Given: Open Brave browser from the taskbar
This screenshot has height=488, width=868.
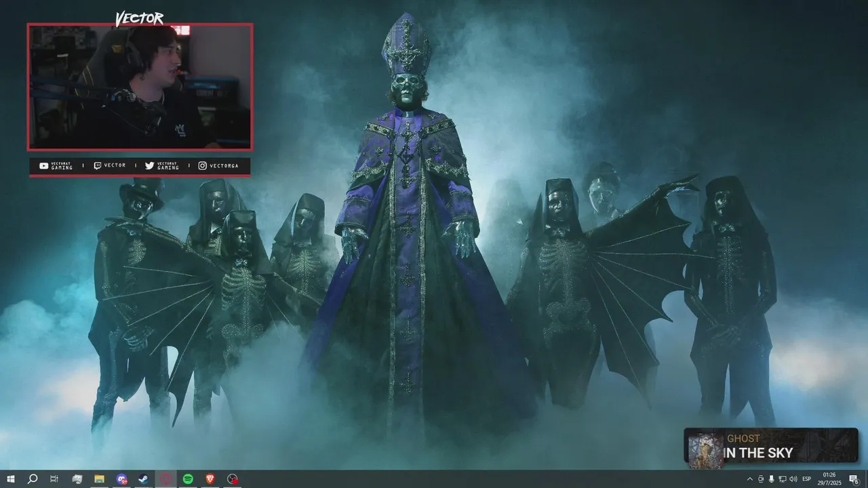Looking at the screenshot, I should pos(210,479).
